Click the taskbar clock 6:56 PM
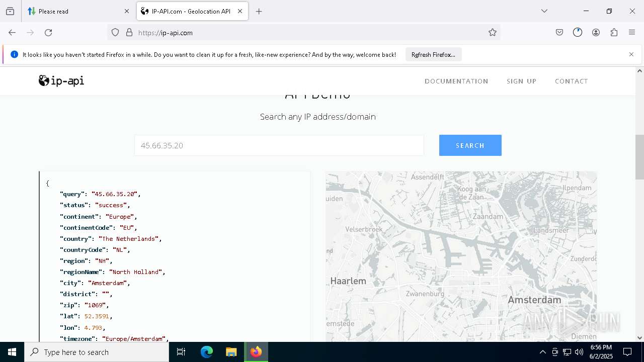This screenshot has height=362, width=644. (601, 347)
